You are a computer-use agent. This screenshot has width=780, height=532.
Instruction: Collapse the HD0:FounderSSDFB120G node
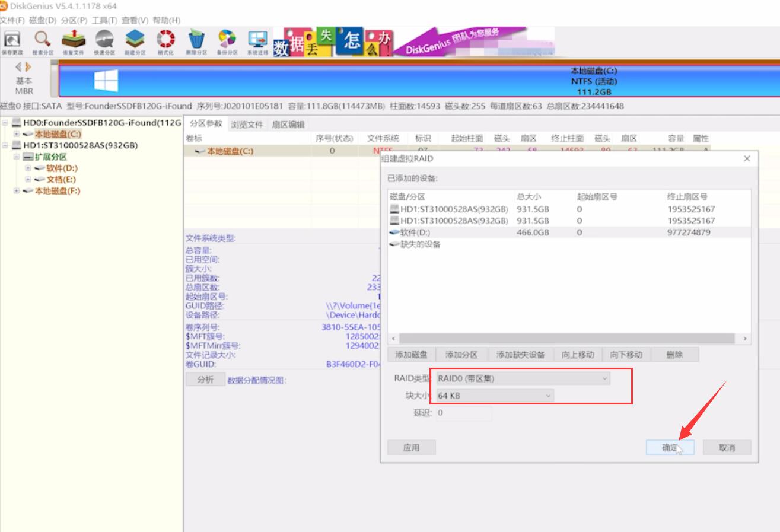5,122
